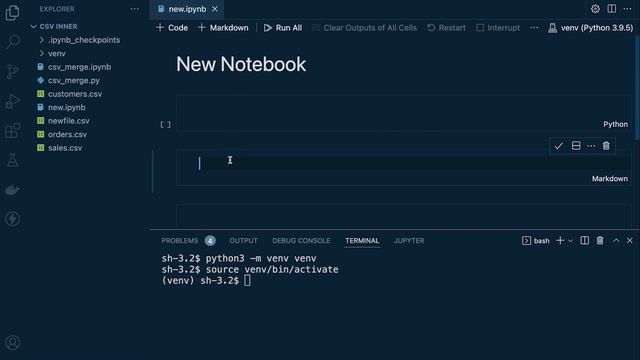Add a new Markdown cell
The width and height of the screenshot is (640, 360).
click(x=223, y=28)
